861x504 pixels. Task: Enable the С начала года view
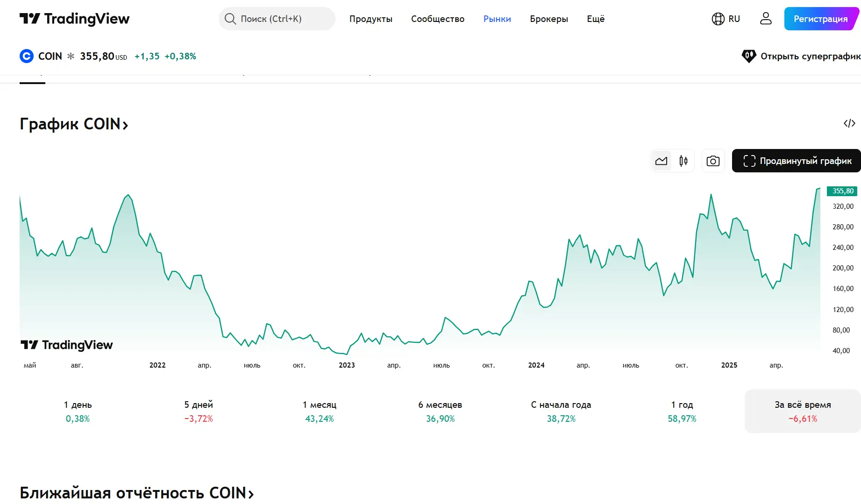(561, 411)
